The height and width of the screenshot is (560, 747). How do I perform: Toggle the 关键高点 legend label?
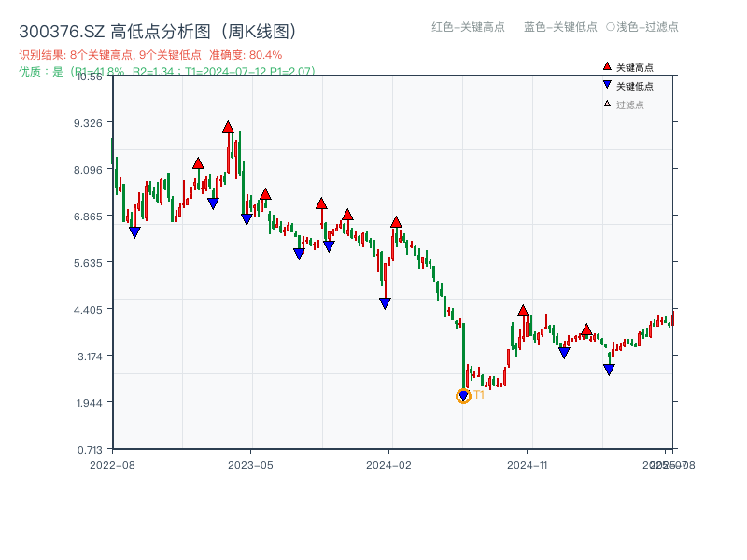(x=634, y=67)
